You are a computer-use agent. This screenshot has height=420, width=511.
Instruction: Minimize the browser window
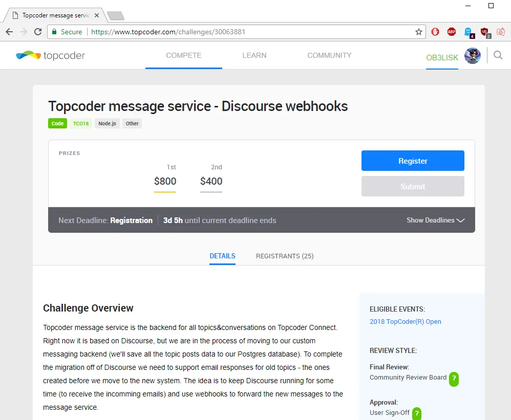coord(468,6)
